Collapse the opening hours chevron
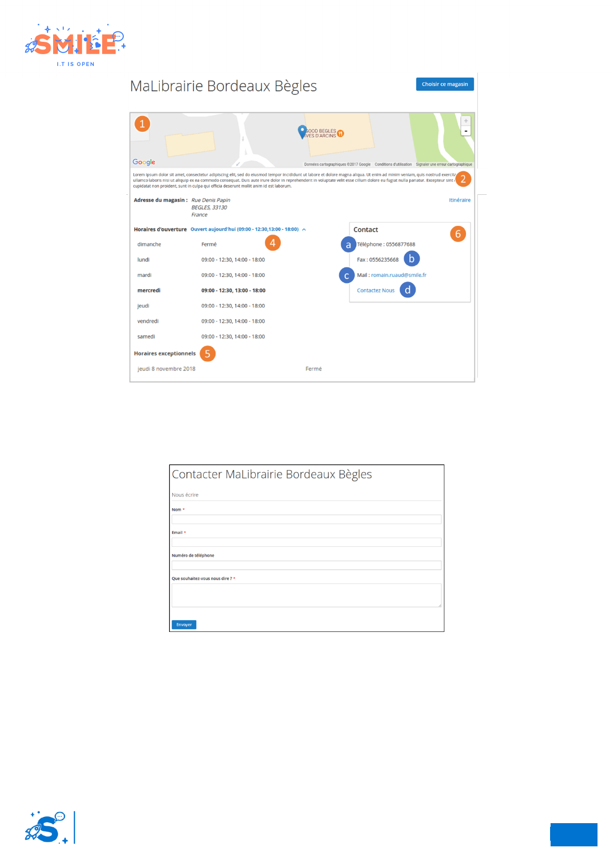The image size is (614, 868). coord(304,229)
